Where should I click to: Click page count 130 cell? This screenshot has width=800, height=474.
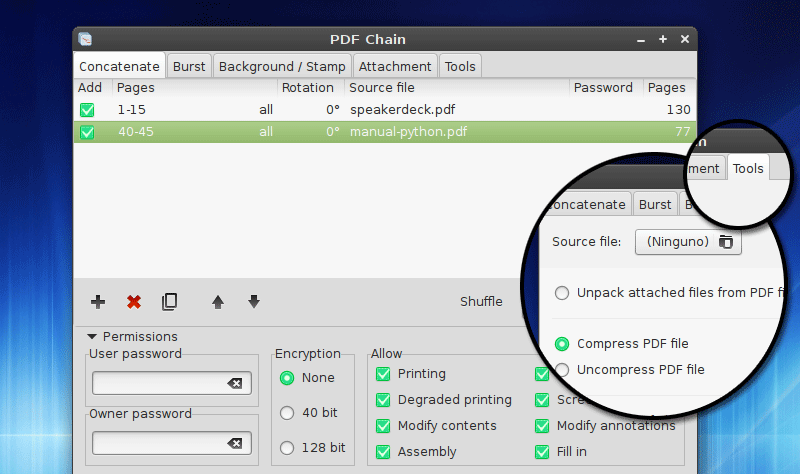679,110
